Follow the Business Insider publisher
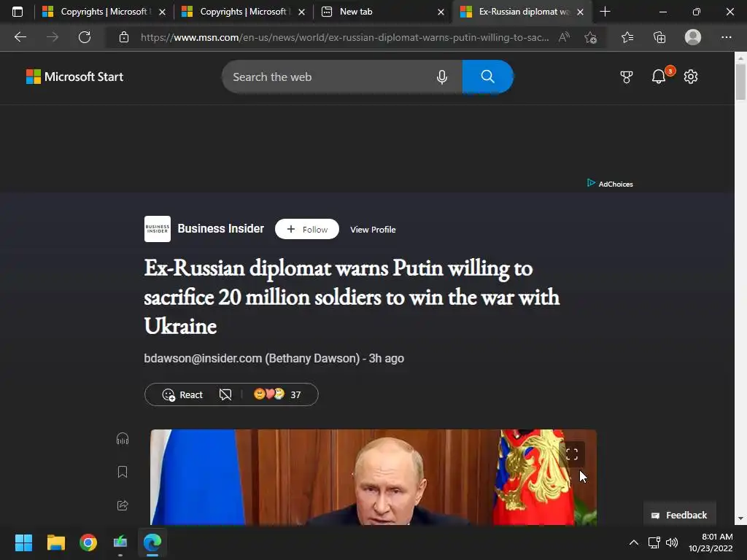747x560 pixels. [307, 229]
